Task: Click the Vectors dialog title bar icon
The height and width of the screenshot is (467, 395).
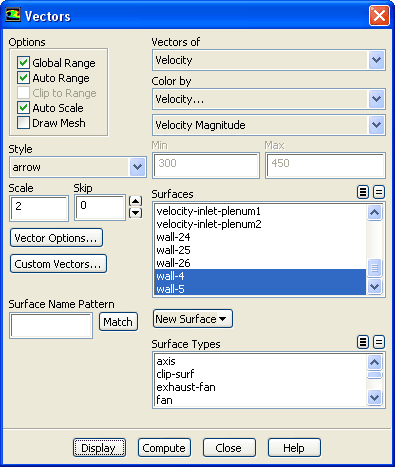Action: pyautogui.click(x=13, y=15)
